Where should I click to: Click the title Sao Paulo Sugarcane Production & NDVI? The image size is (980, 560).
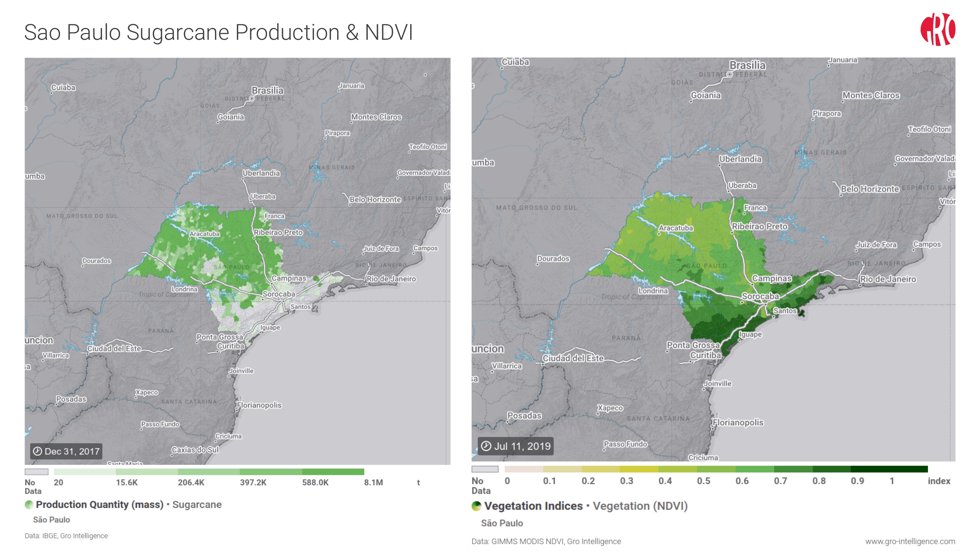click(x=219, y=32)
